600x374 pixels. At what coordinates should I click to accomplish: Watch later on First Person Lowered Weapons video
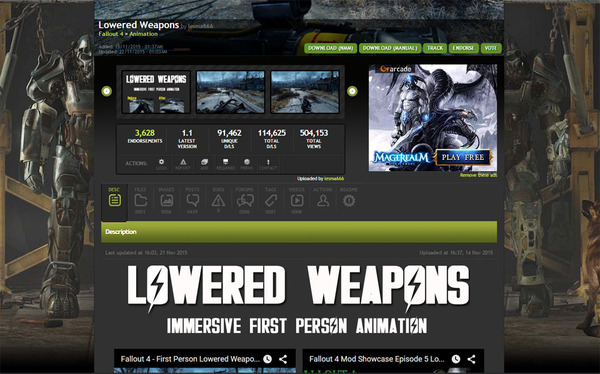(267, 359)
